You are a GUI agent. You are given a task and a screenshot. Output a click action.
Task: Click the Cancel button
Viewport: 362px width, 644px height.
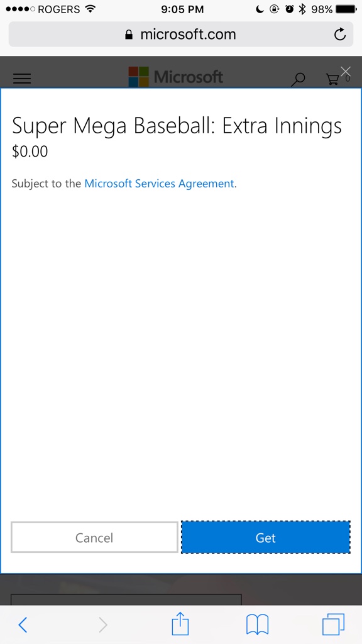[94, 537]
